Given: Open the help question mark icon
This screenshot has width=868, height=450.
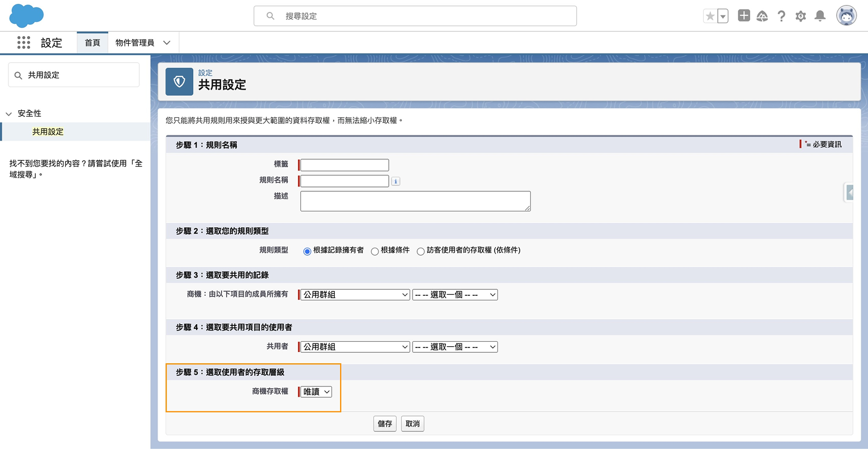Looking at the screenshot, I should pos(781,16).
